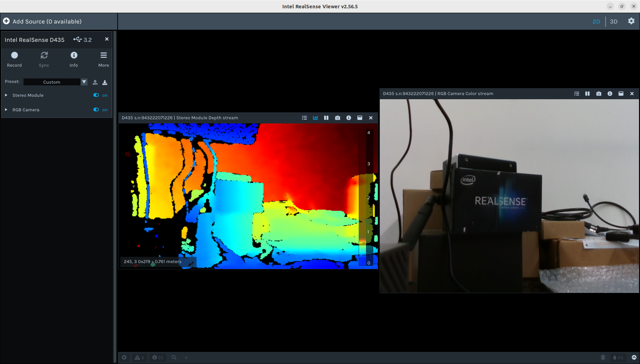This screenshot has width=640, height=364.
Task: Pause the Depth stream
Action: coord(326,118)
